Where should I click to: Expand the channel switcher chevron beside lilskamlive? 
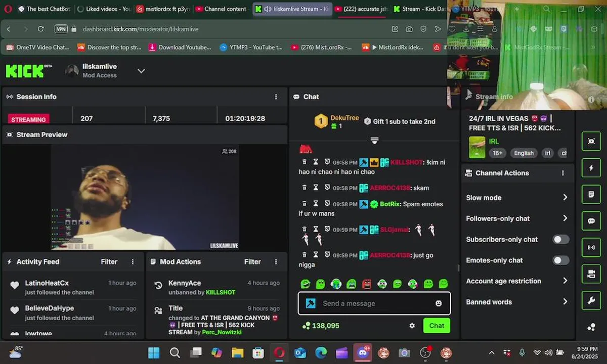click(141, 71)
